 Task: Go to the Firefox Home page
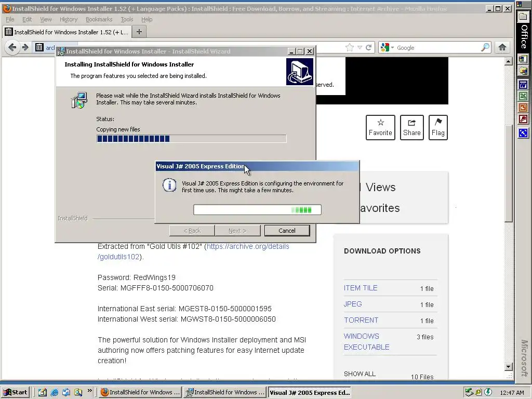pyautogui.click(x=502, y=47)
